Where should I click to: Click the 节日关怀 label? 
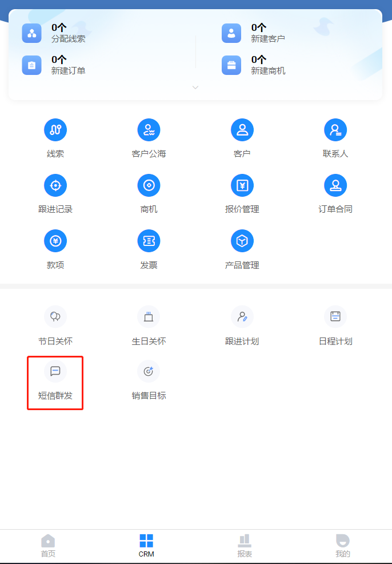coord(55,341)
